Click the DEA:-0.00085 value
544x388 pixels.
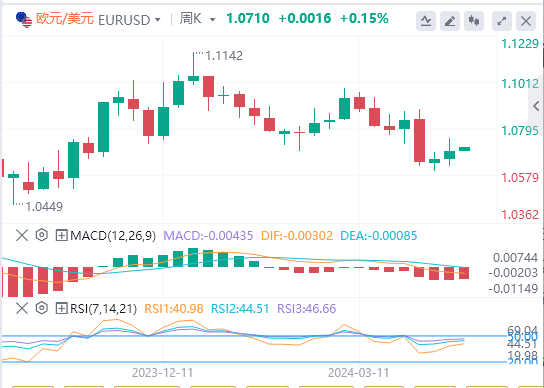[379, 236]
